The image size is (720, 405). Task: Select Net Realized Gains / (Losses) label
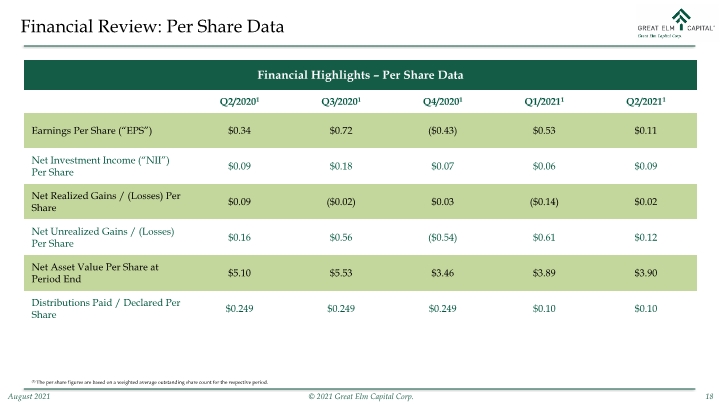pos(106,202)
